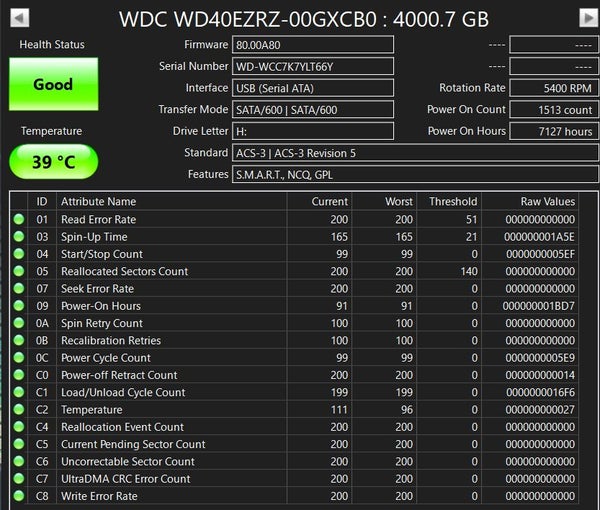Click the 39 °C temperature indicator

(x=54, y=161)
